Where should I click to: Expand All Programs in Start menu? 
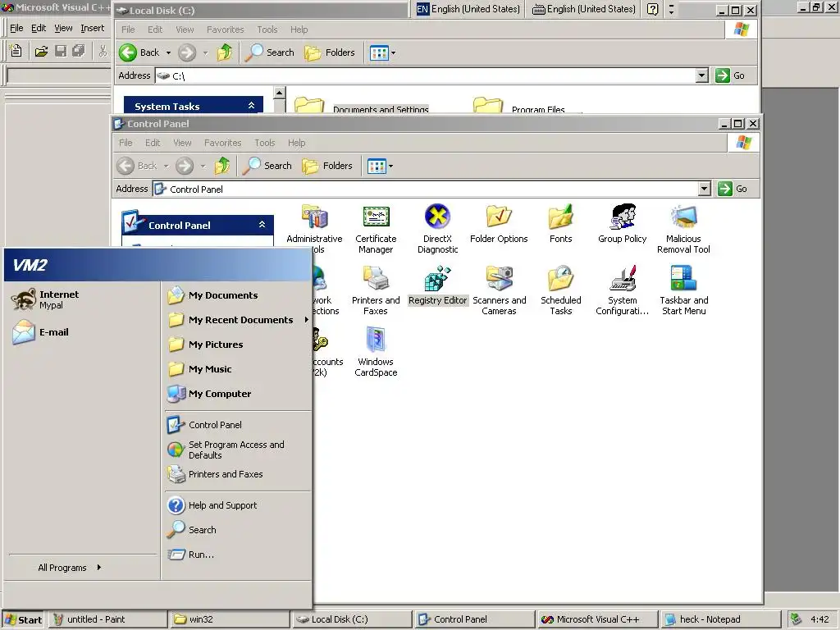(70, 568)
